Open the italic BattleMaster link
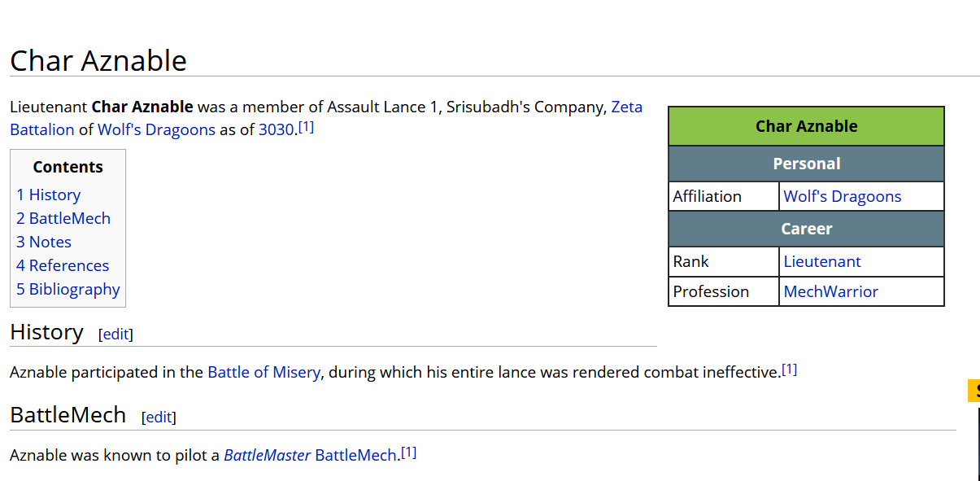The height and width of the screenshot is (481, 980). [x=268, y=455]
